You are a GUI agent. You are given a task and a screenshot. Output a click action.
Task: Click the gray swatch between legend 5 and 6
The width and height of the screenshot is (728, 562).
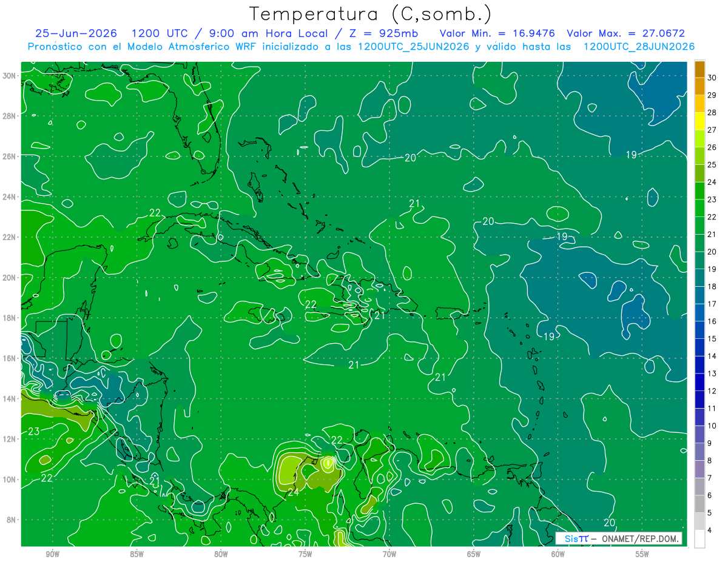pos(700,504)
